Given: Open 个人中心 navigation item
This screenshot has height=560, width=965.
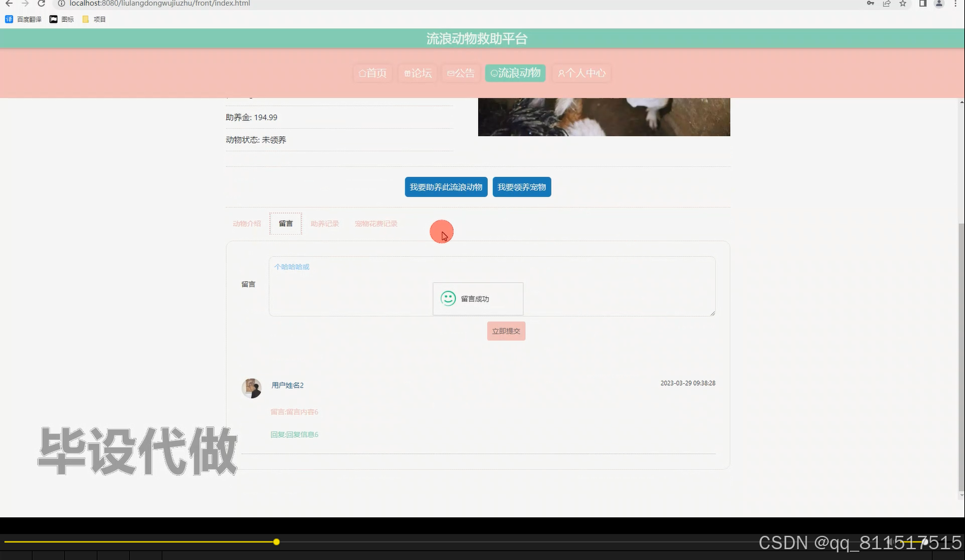Looking at the screenshot, I should [582, 73].
